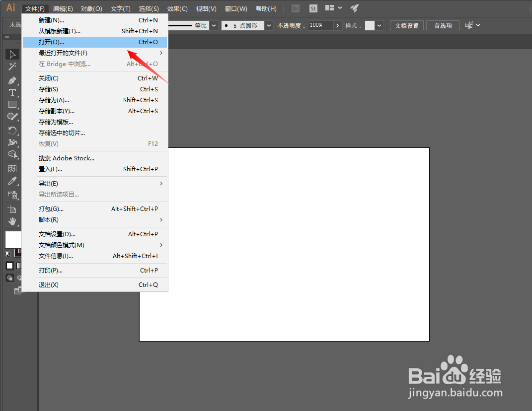Open the stroke profile dropdown
This screenshot has width=532, height=411.
click(214, 25)
